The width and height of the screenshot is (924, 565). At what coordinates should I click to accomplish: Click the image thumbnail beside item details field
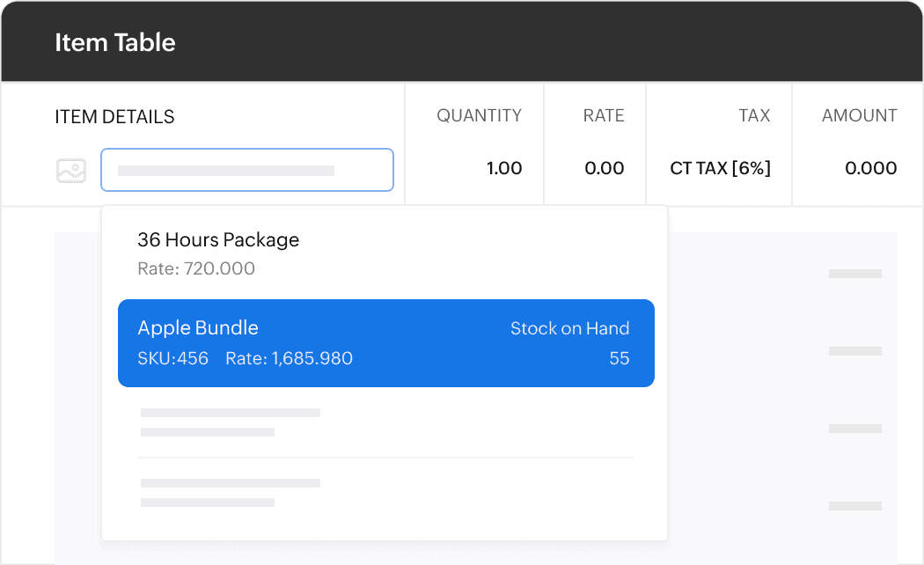pyautogui.click(x=71, y=170)
